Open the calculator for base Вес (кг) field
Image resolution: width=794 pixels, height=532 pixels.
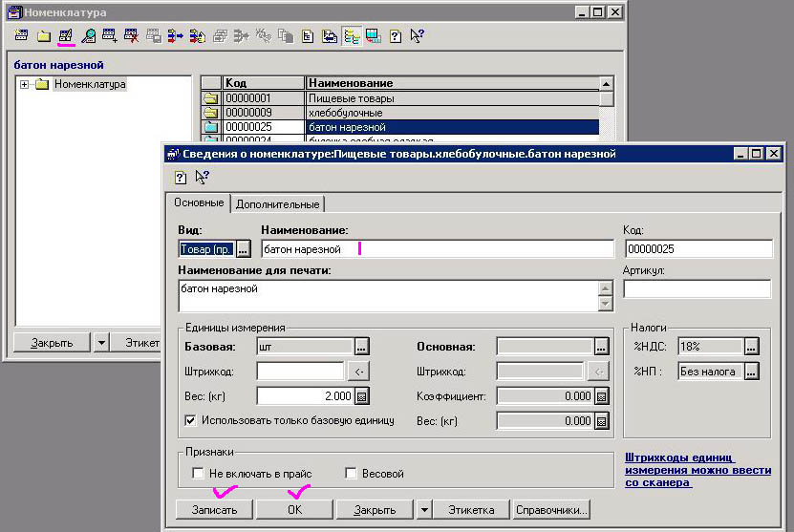click(361, 396)
